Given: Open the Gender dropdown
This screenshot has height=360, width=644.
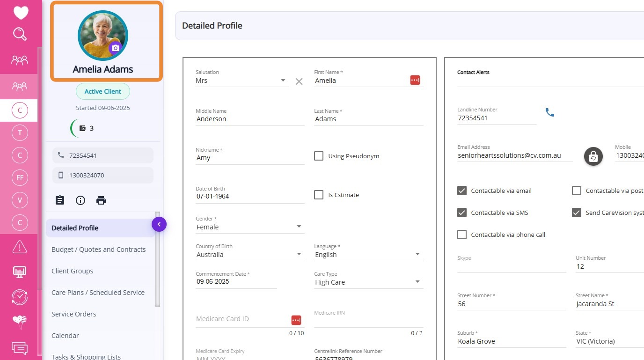Looking at the screenshot, I should tap(249, 227).
